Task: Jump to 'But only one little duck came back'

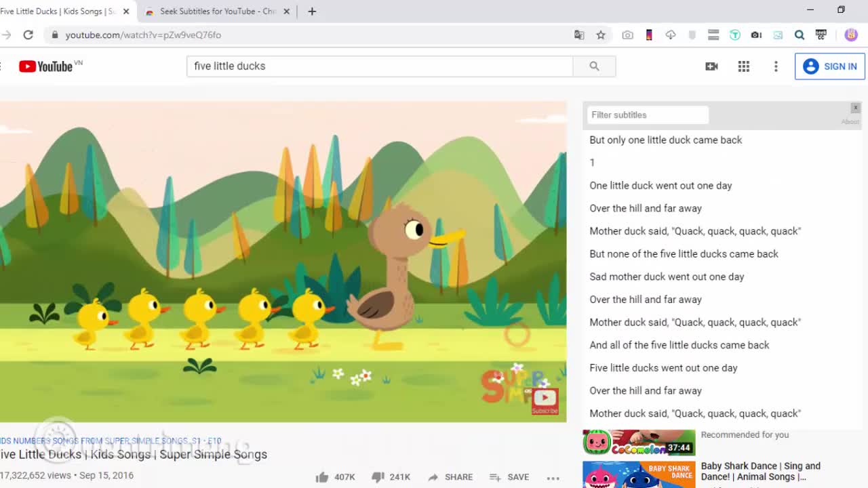Action: point(666,140)
